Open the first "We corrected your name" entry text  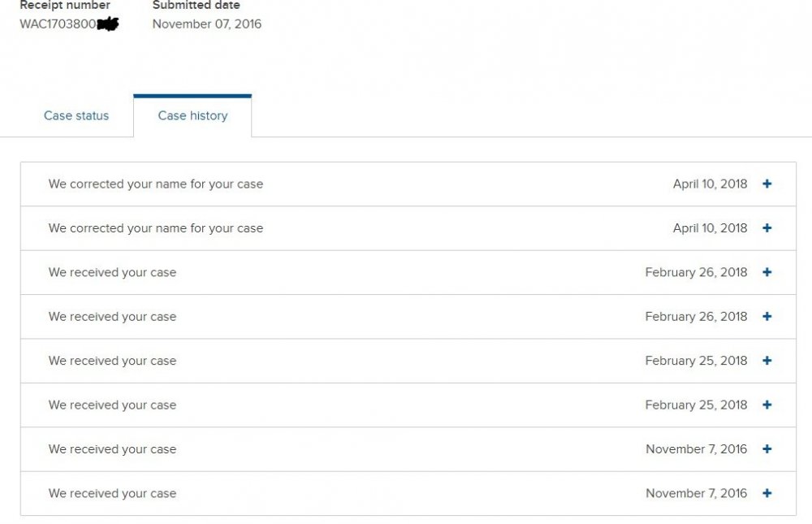156,184
